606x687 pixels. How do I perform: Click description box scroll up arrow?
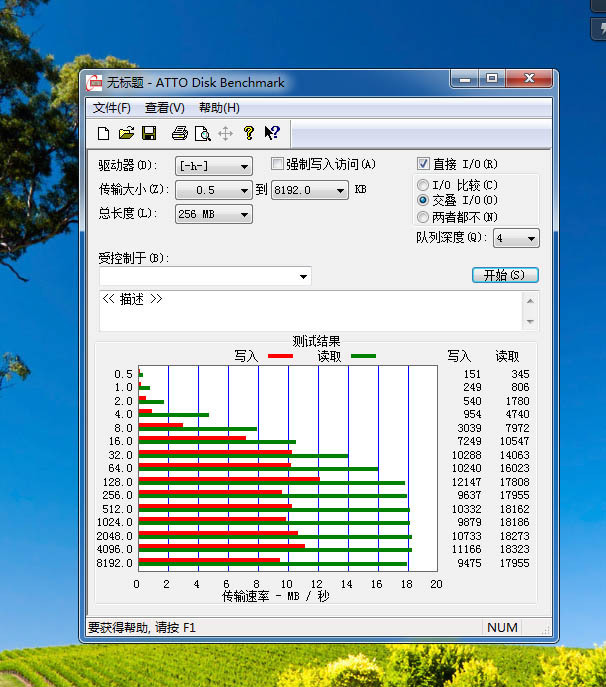click(x=530, y=301)
